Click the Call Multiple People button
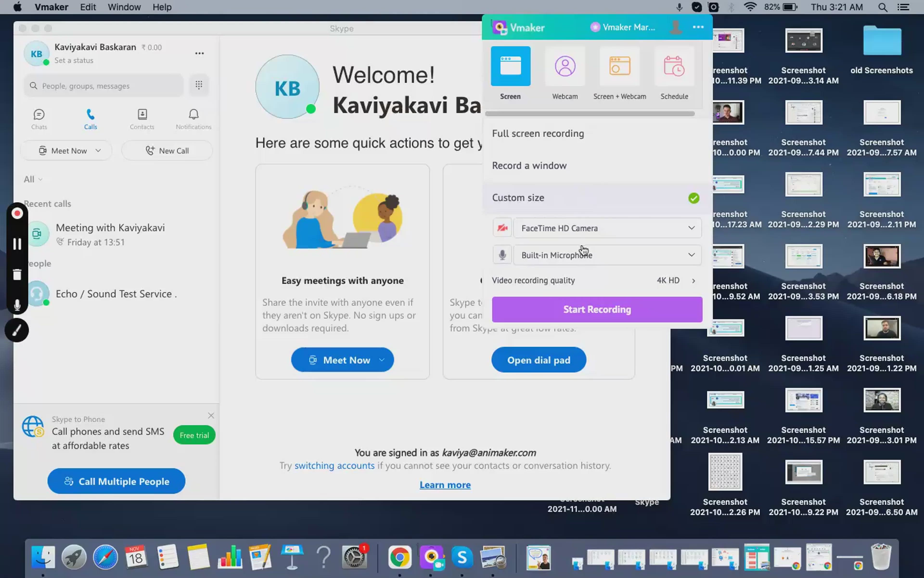924x578 pixels. 116,481
